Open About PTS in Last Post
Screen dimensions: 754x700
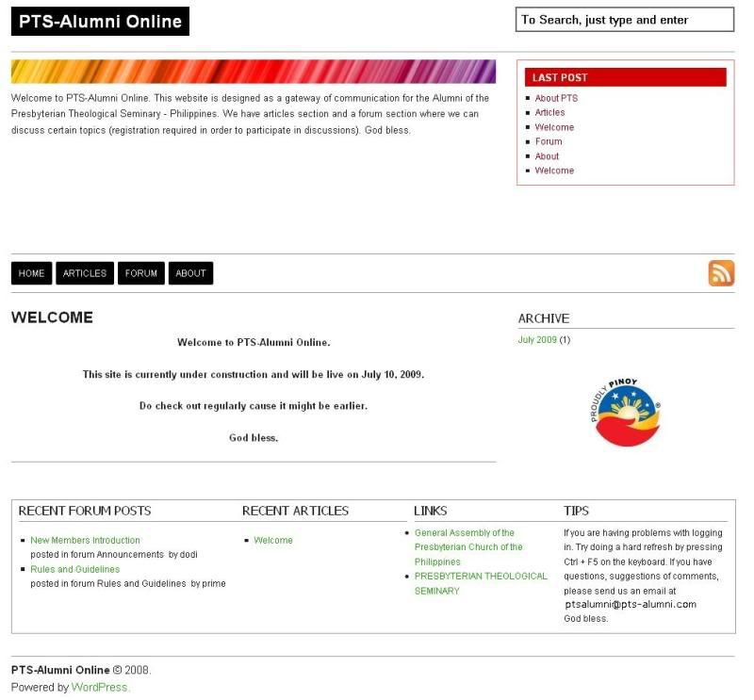click(556, 98)
